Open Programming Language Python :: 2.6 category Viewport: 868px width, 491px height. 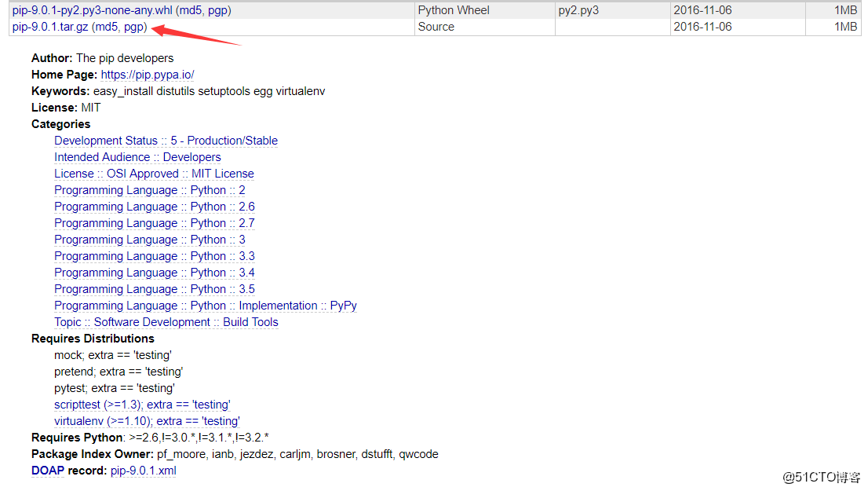(x=155, y=207)
